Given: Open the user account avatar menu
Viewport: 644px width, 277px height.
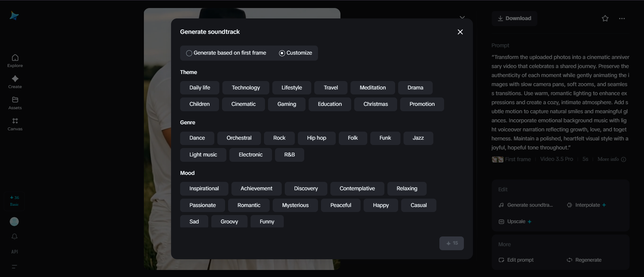Looking at the screenshot, I should coord(14,222).
